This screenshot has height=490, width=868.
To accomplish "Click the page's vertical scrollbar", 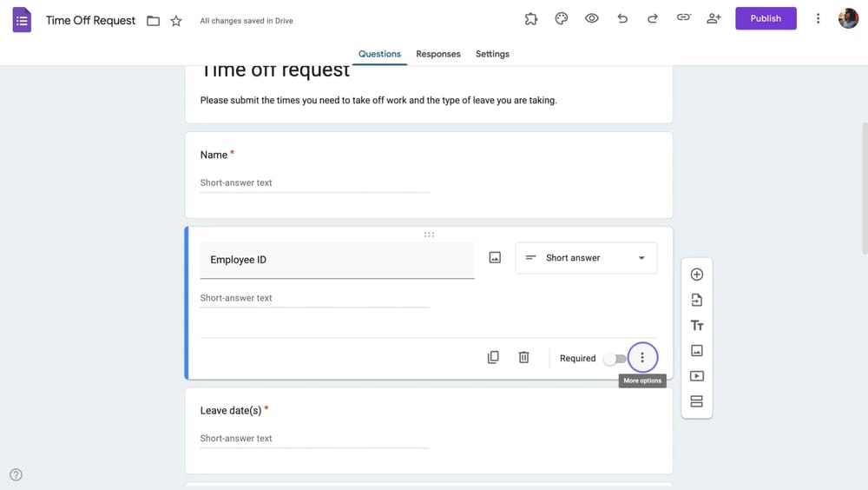I will pos(865,189).
